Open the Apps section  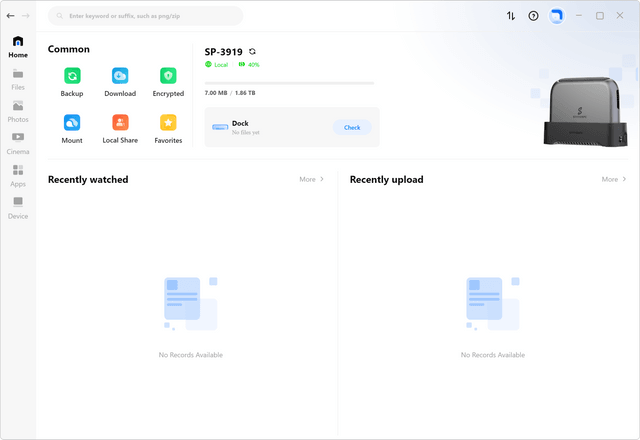click(18, 176)
